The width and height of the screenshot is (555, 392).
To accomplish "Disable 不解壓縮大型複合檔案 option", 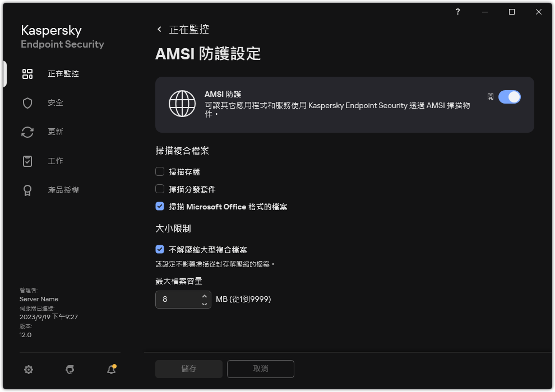I will (x=159, y=249).
